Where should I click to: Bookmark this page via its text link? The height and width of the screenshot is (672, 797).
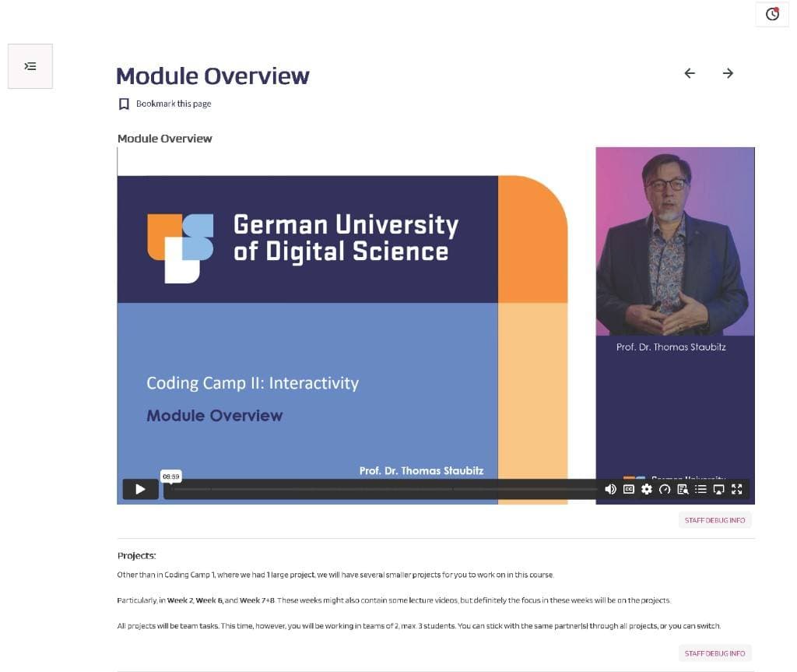coord(174,104)
